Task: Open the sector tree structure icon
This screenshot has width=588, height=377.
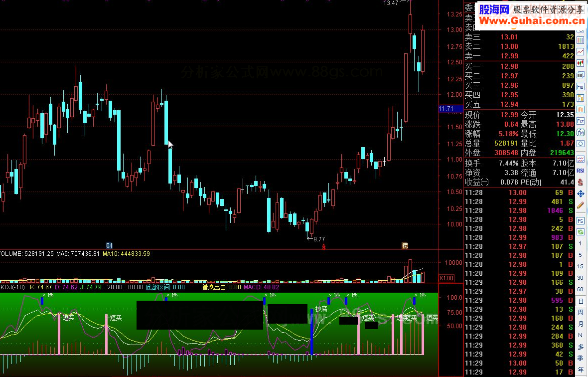Action: click(581, 98)
